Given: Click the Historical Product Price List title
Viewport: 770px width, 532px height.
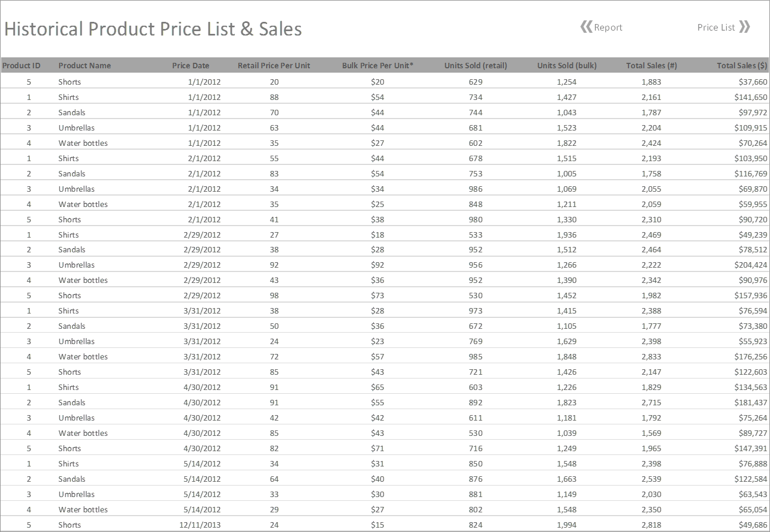Looking at the screenshot, I should [152, 29].
